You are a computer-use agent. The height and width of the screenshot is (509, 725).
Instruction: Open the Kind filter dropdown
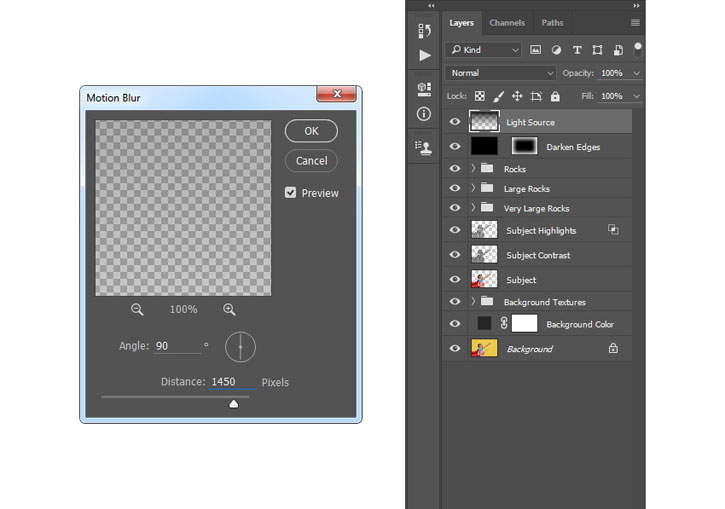(484, 50)
